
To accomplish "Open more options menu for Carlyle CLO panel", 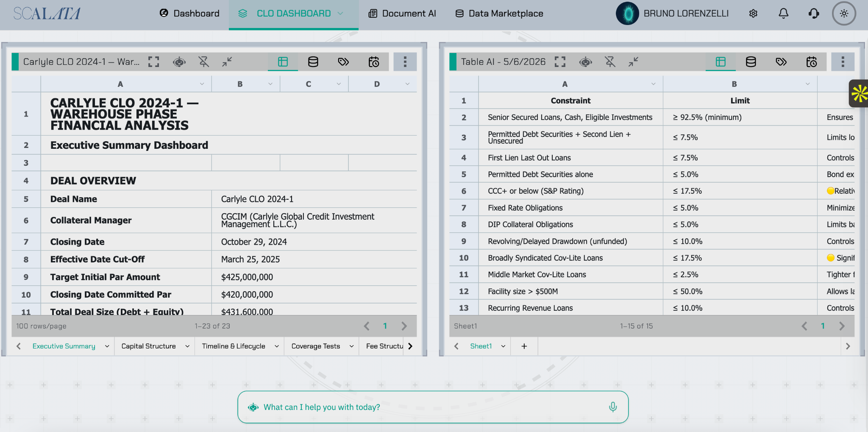I will point(405,62).
